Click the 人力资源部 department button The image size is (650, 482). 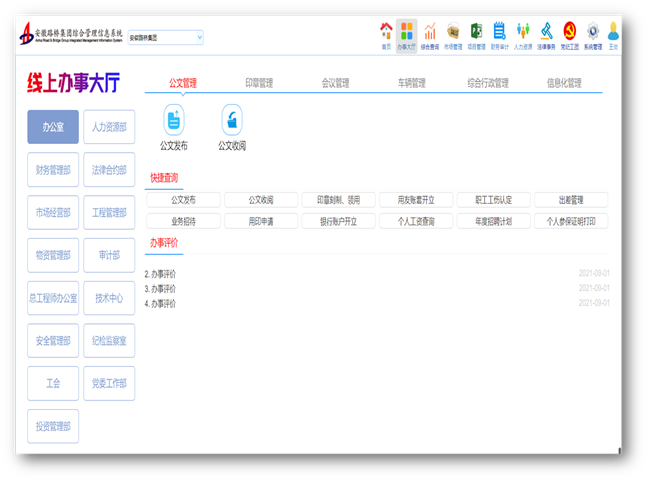109,127
